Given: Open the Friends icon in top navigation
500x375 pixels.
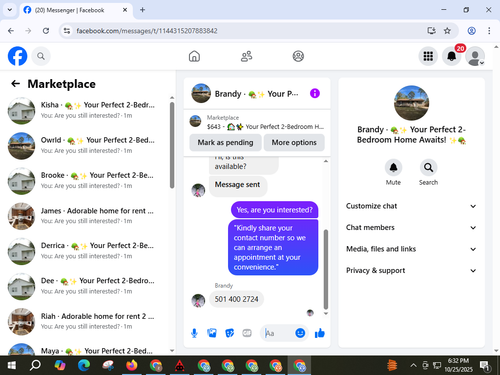Looking at the screenshot, I should click(246, 56).
